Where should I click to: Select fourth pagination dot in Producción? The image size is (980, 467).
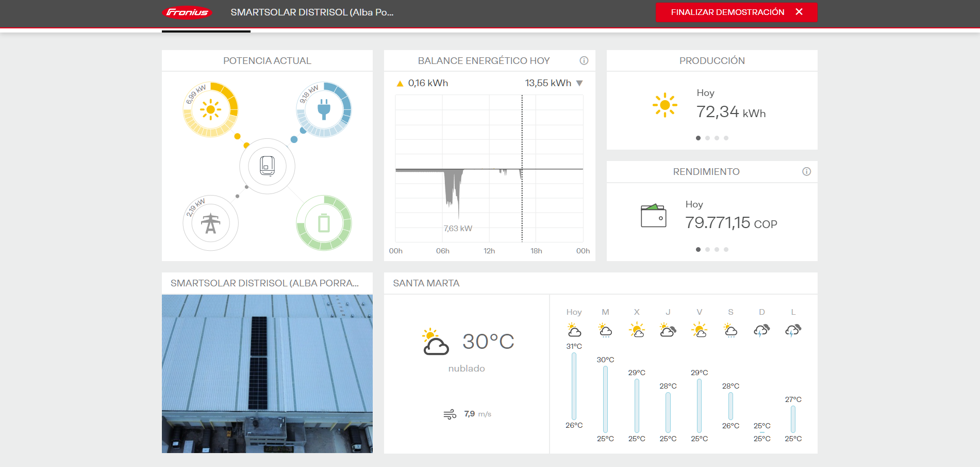point(726,138)
